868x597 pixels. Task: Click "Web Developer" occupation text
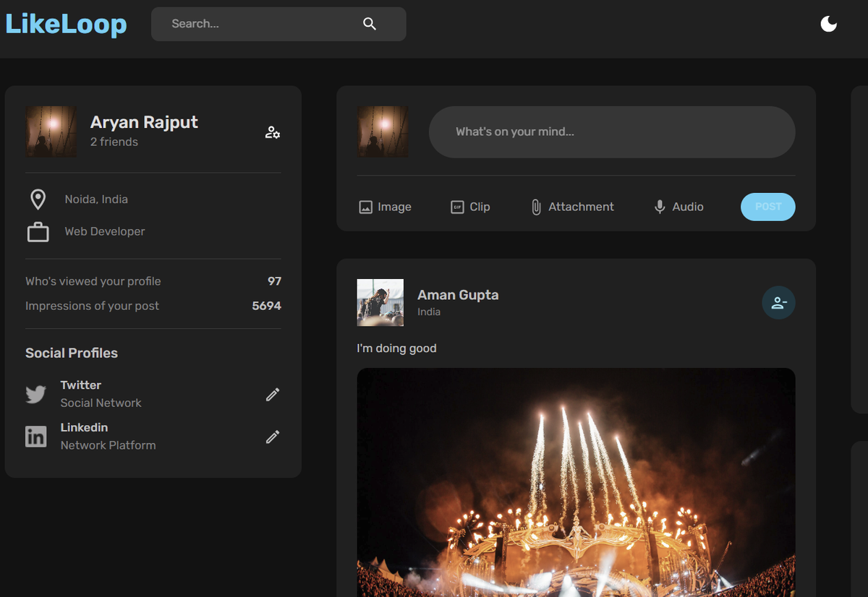(105, 231)
